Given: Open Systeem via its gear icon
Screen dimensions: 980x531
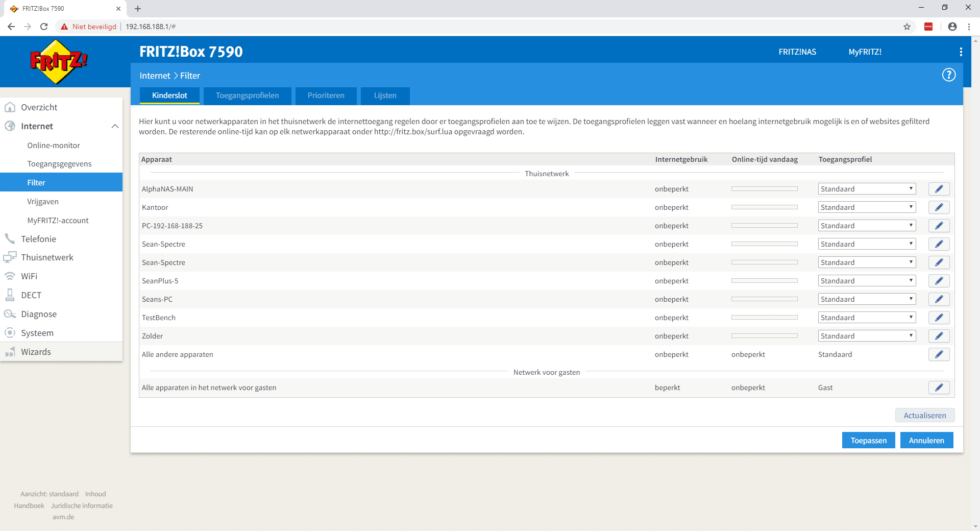Looking at the screenshot, I should (10, 333).
